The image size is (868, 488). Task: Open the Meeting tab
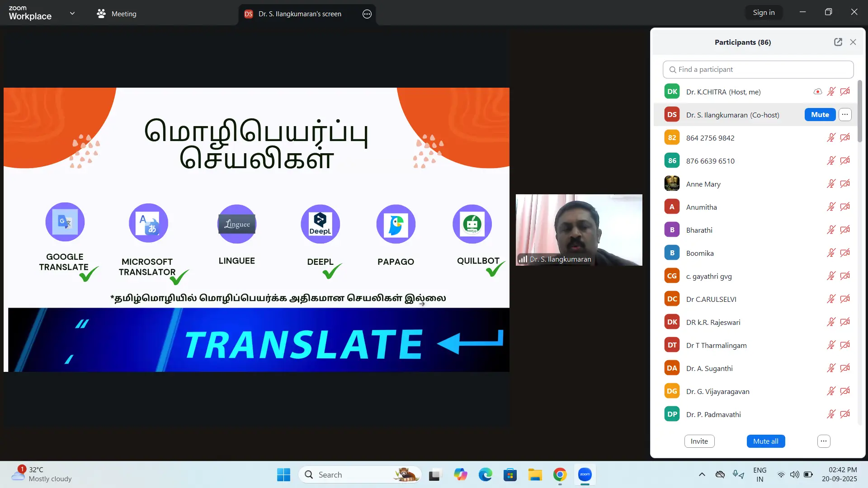(117, 14)
